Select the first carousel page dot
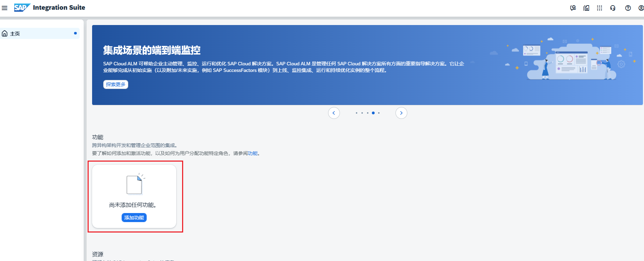644x261 pixels. (357, 113)
